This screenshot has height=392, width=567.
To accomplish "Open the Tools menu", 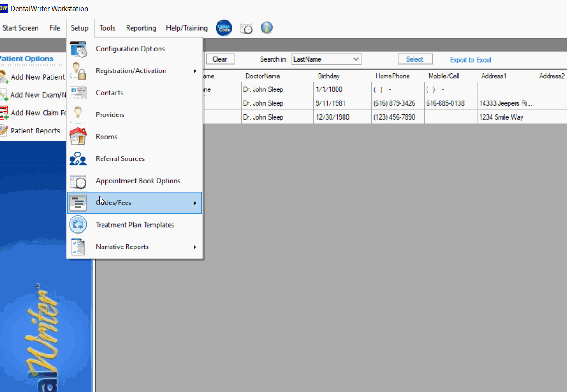I will tap(107, 28).
